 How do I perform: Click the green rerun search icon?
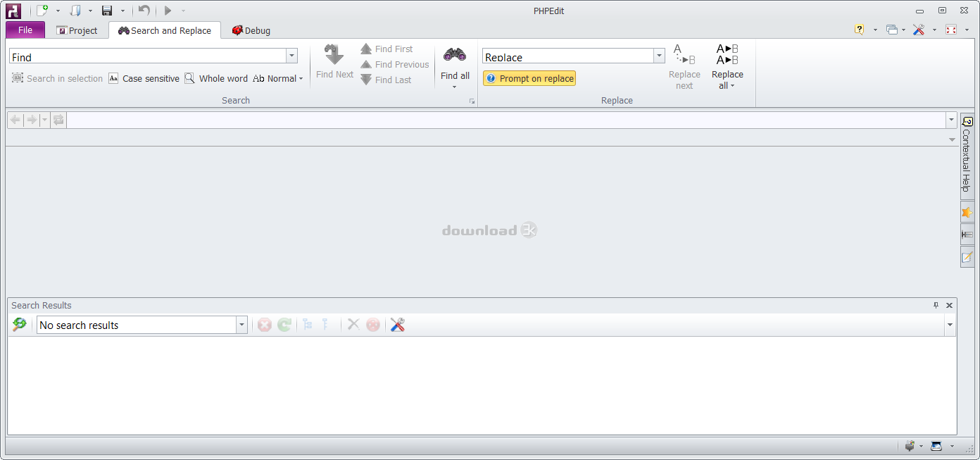click(284, 325)
